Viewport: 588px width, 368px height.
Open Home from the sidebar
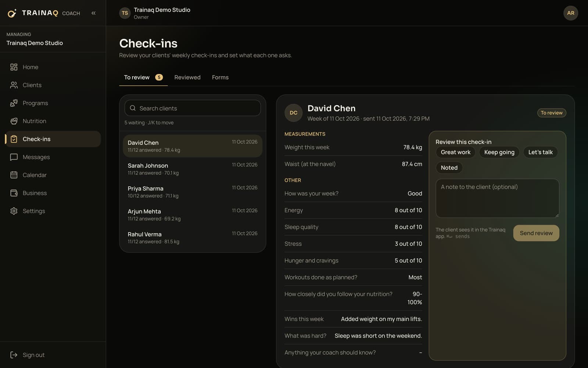coord(53,67)
